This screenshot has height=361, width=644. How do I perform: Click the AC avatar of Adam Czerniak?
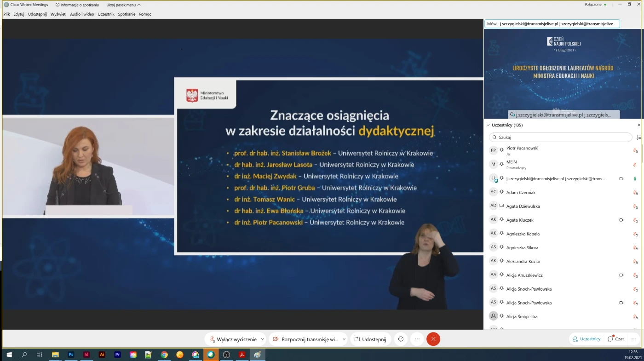point(493,192)
